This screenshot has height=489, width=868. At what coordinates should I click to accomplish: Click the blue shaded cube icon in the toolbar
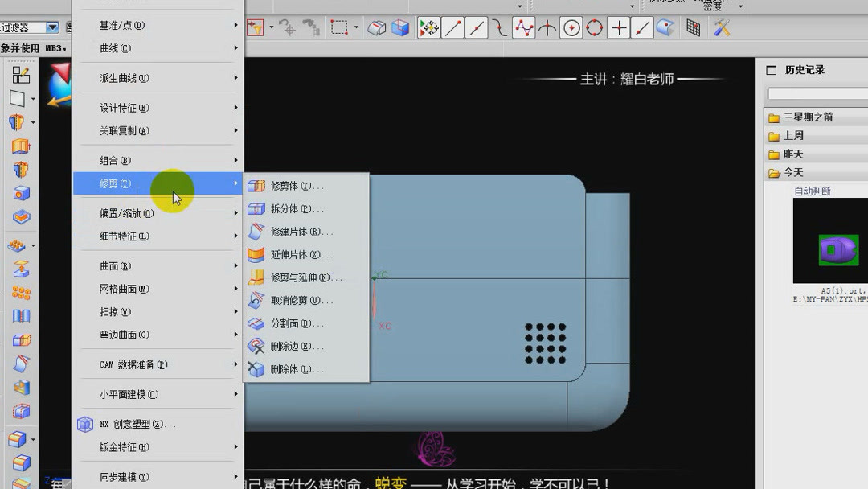coord(400,27)
